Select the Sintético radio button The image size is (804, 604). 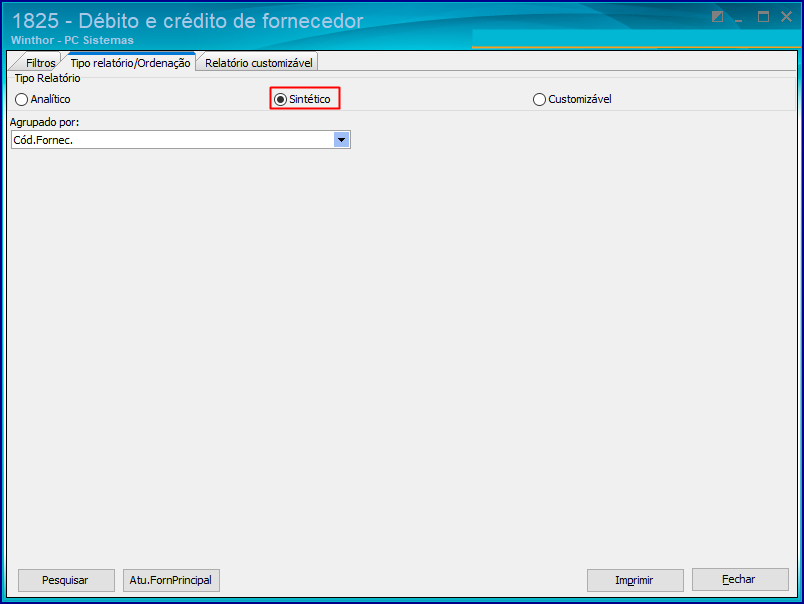(x=303, y=99)
